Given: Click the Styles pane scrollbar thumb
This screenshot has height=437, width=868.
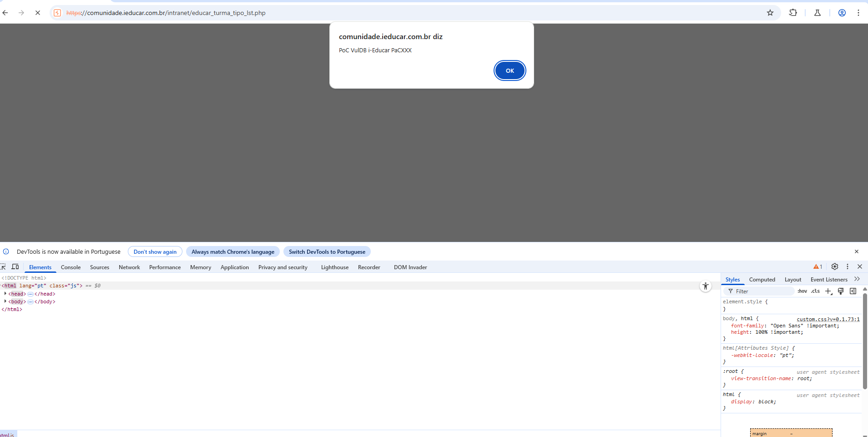Looking at the screenshot, I should [865, 341].
